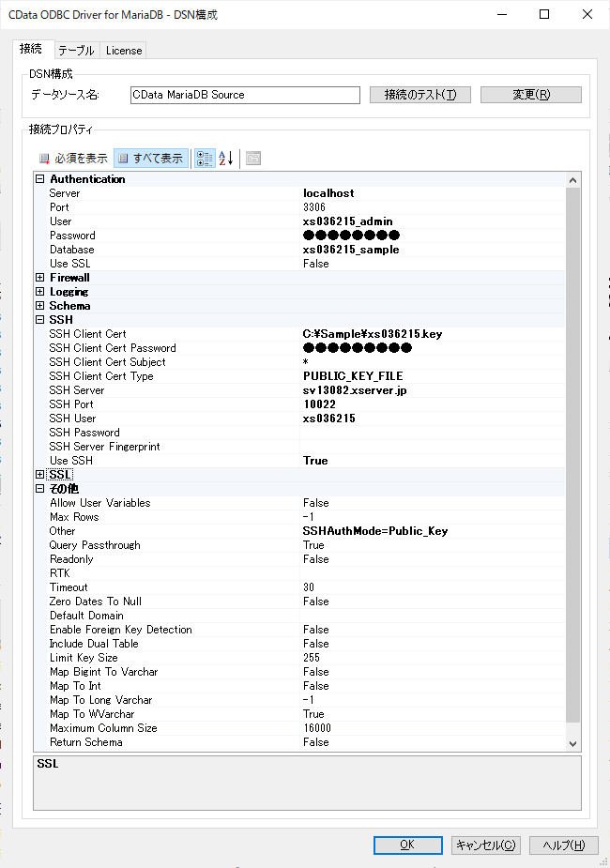This screenshot has height=868, width=610.
Task: Click the Max Rows property
Action: point(299,516)
